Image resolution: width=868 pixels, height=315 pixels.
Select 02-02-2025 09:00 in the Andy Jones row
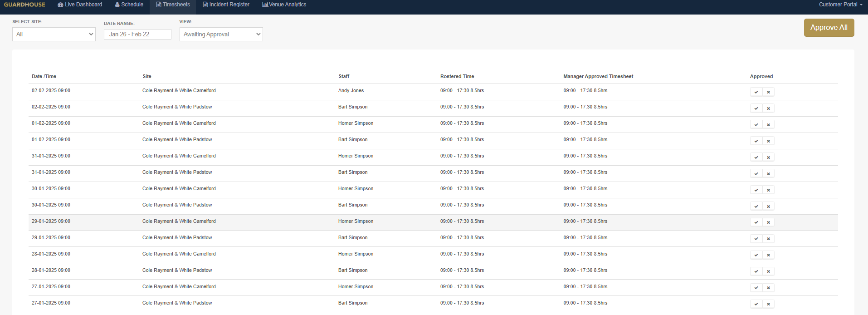51,90
